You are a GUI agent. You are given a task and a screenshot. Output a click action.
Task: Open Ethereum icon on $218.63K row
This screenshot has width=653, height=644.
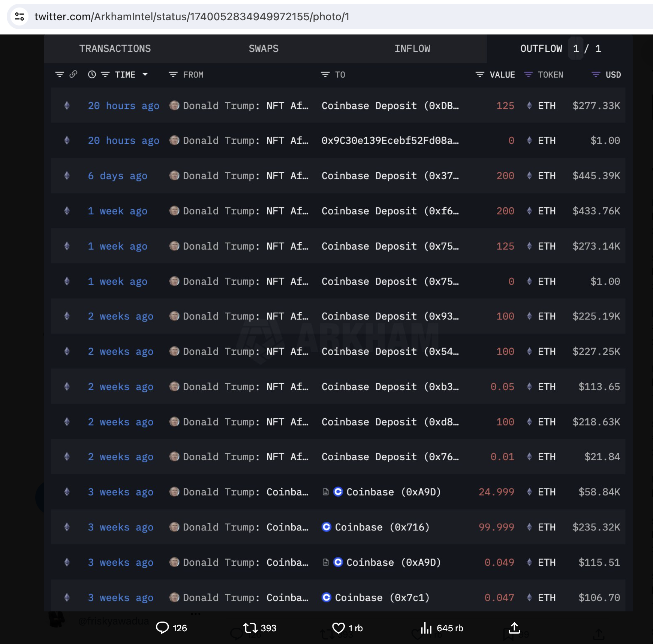point(67,422)
